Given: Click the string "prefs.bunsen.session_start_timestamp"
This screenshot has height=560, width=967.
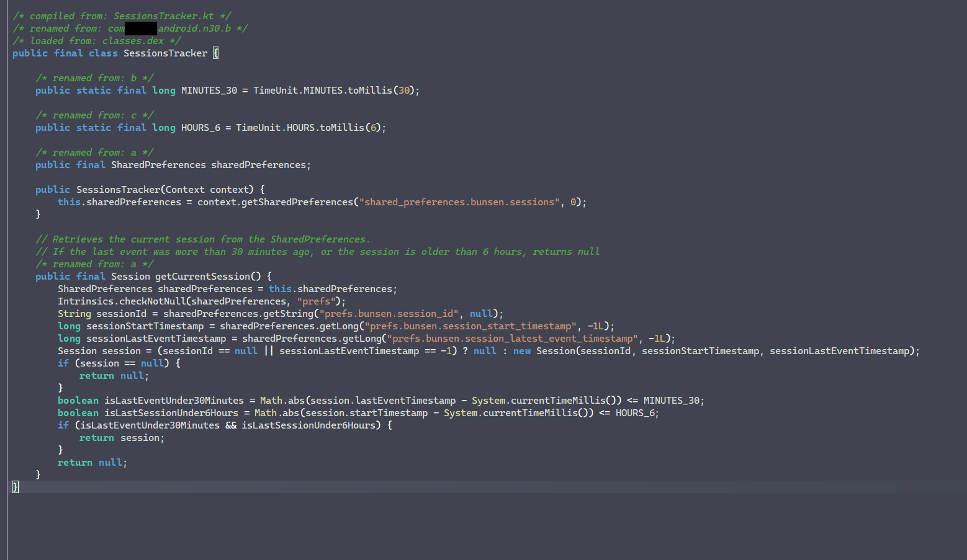Looking at the screenshot, I should 470,326.
